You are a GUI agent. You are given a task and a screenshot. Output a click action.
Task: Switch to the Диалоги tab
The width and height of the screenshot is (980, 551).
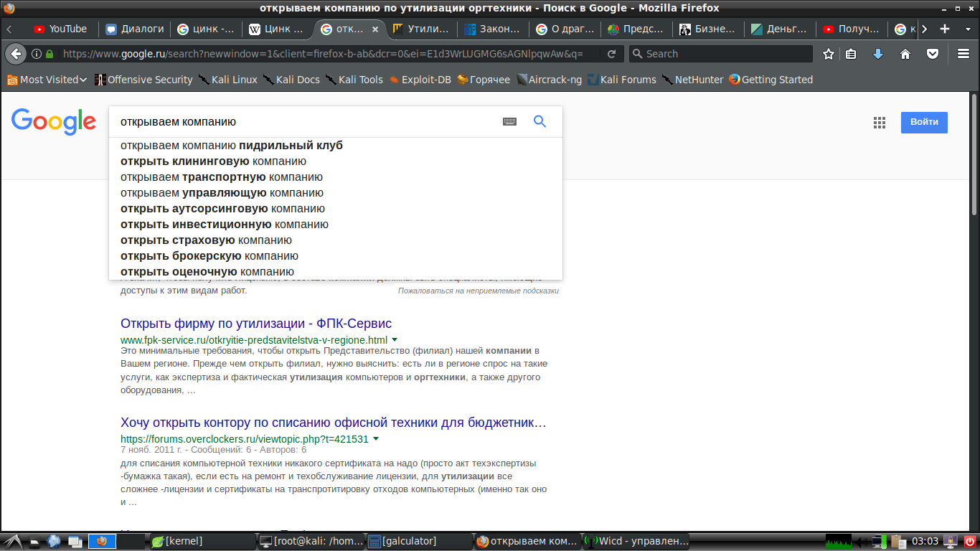tap(135, 29)
